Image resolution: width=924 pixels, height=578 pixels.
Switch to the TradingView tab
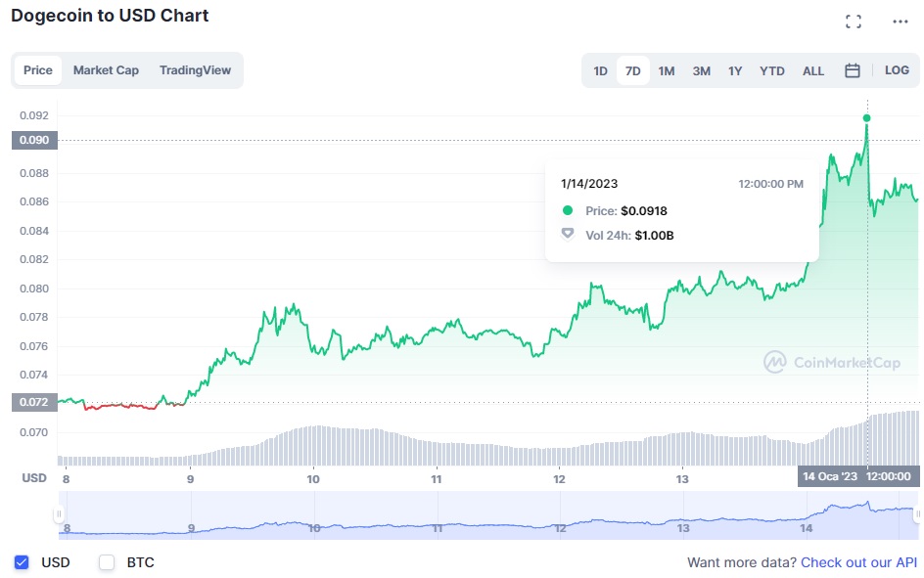pos(195,70)
